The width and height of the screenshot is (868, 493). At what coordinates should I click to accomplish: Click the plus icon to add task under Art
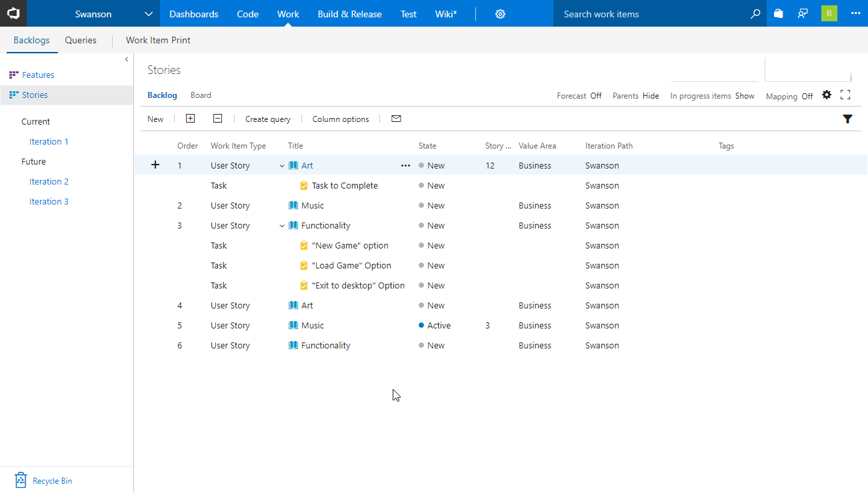(x=155, y=165)
